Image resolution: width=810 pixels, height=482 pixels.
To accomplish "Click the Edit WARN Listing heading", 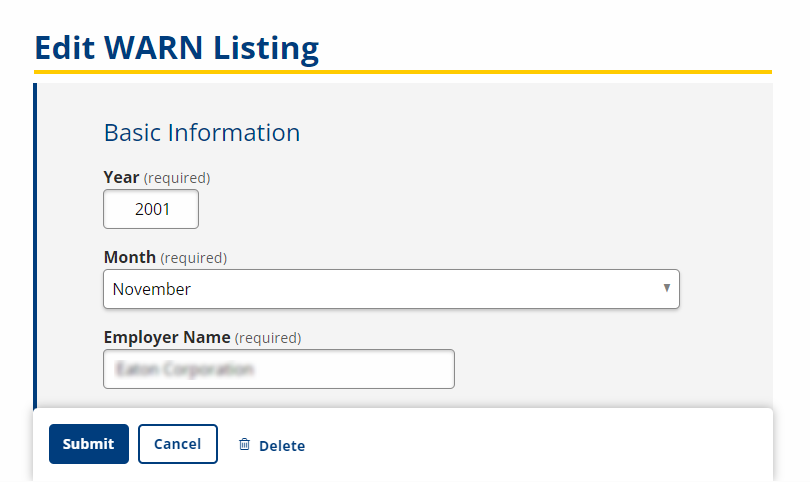I will click(x=177, y=47).
